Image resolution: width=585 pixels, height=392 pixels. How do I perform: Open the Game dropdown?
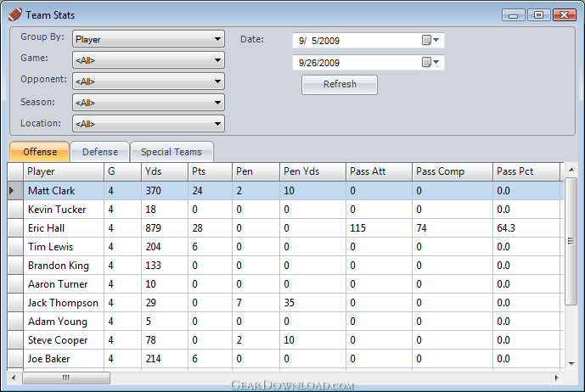(149, 60)
